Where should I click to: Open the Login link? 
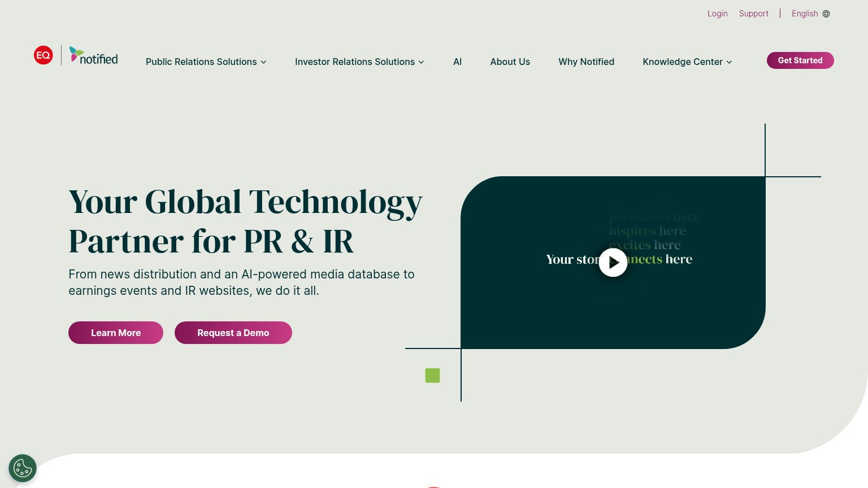[x=718, y=14]
